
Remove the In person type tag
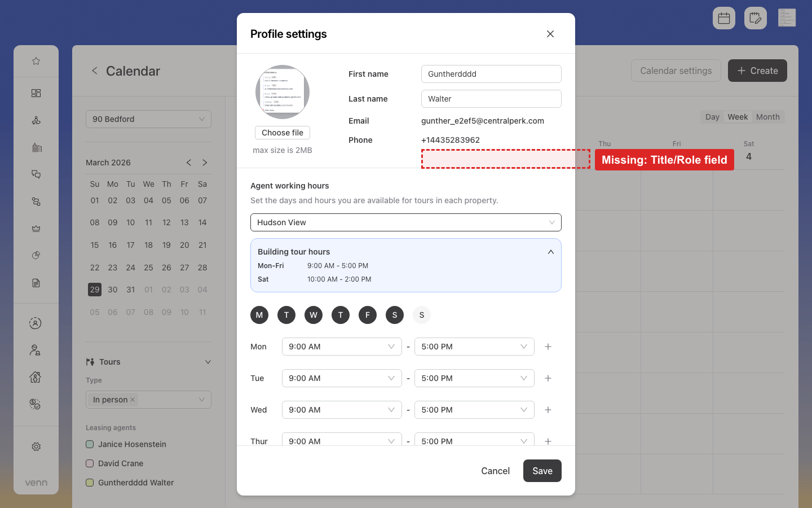[133, 400]
